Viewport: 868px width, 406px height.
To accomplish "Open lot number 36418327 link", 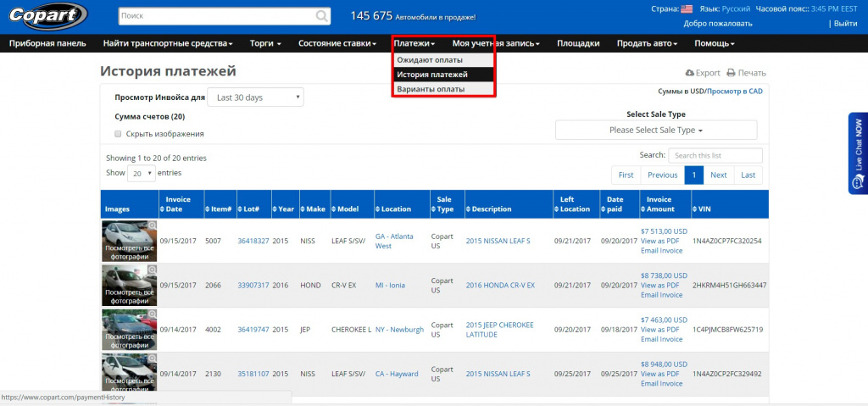I will coord(253,241).
